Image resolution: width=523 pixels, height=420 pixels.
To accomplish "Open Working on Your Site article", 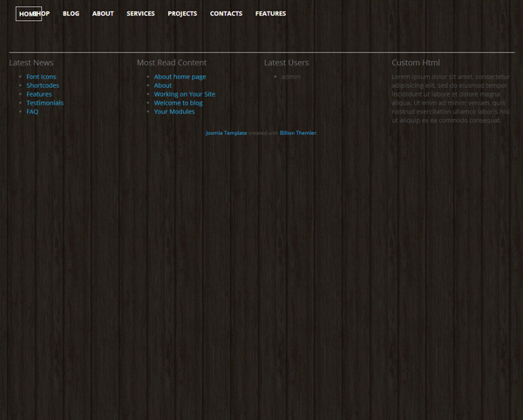I will (x=184, y=94).
